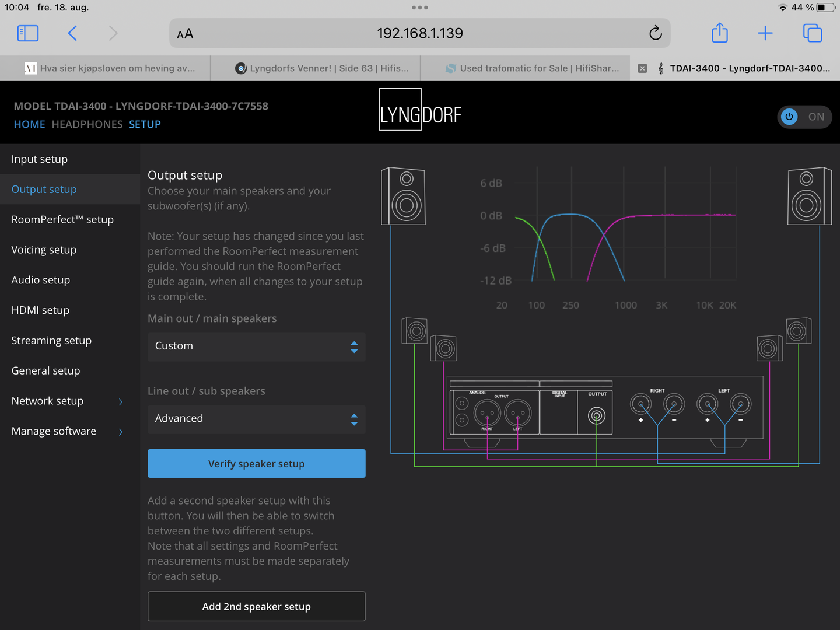Click the analog LEFT XLR output
This screenshot has width=840, height=630.
click(x=517, y=413)
